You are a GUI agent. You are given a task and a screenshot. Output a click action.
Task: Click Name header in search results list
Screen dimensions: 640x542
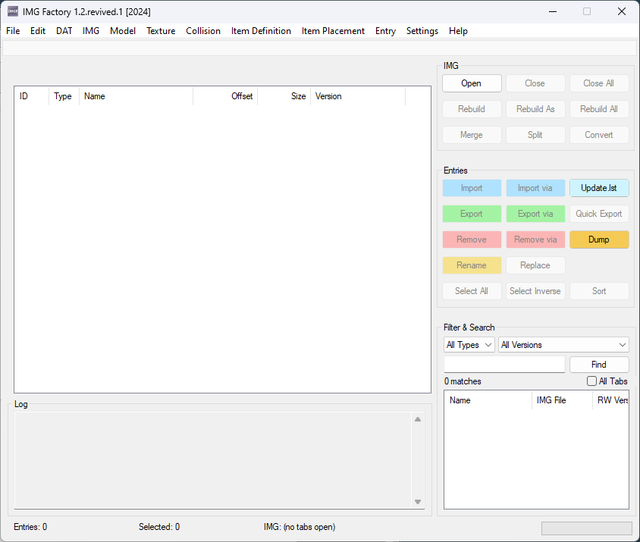(488, 400)
